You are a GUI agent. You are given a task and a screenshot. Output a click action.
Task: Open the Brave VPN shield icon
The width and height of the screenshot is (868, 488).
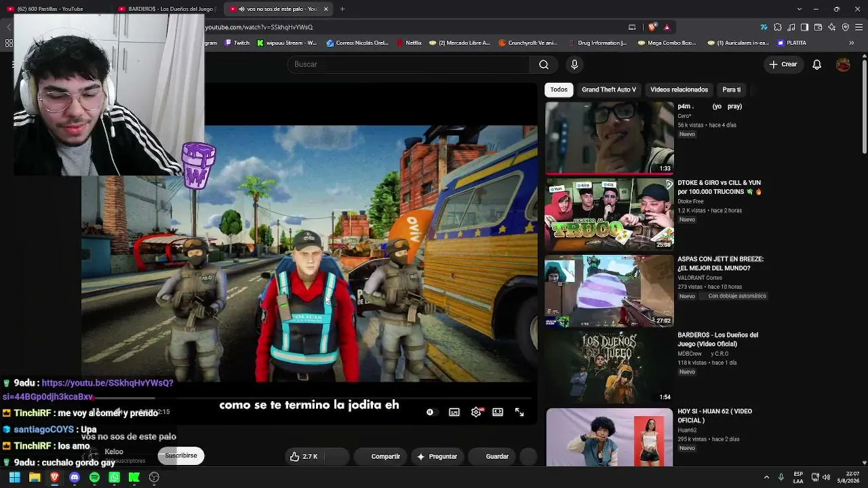[846, 27]
